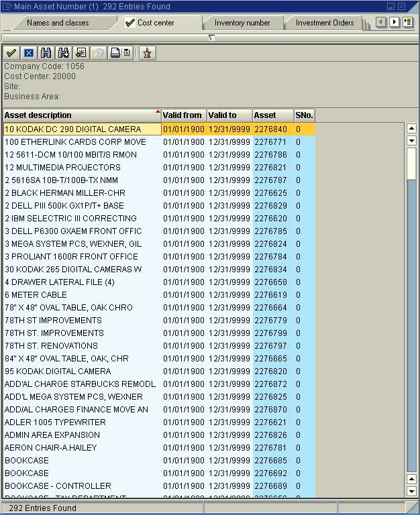420x515 pixels.
Task: Select the Cost center tab
Action: point(156,23)
